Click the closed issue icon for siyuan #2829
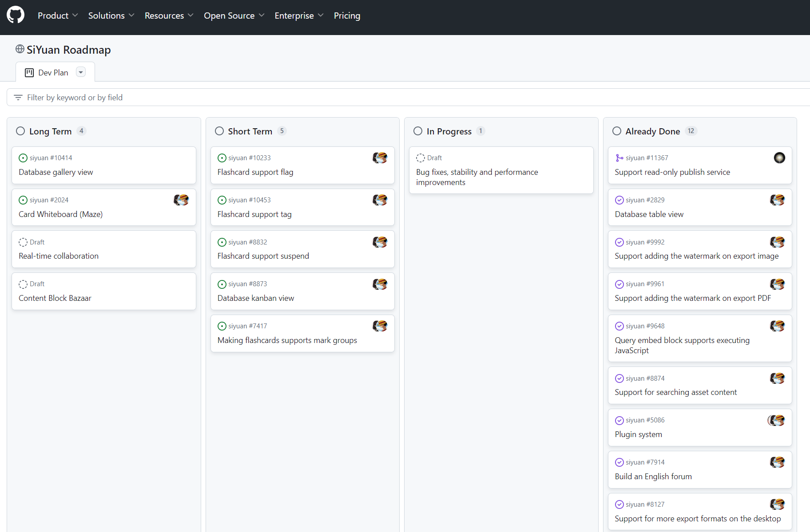Image resolution: width=810 pixels, height=532 pixels. (x=619, y=200)
